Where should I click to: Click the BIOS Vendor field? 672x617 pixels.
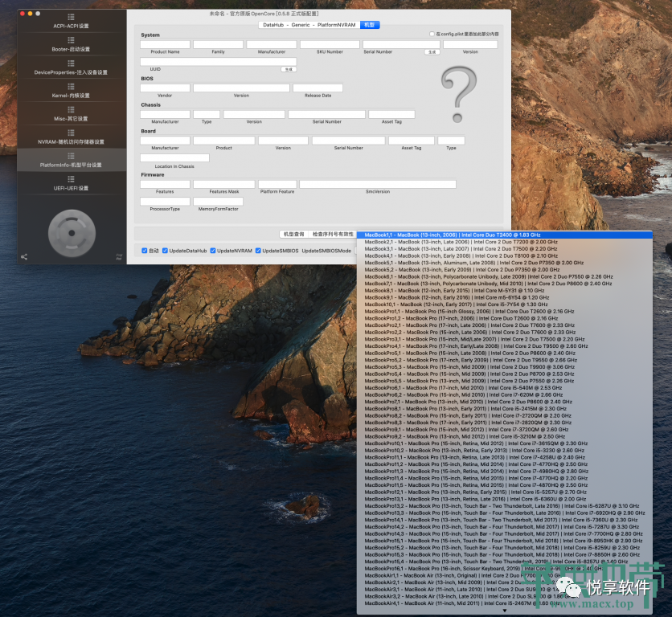[165, 88]
